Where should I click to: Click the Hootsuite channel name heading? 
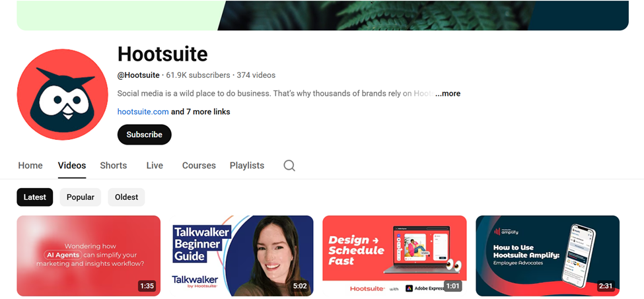tap(162, 53)
